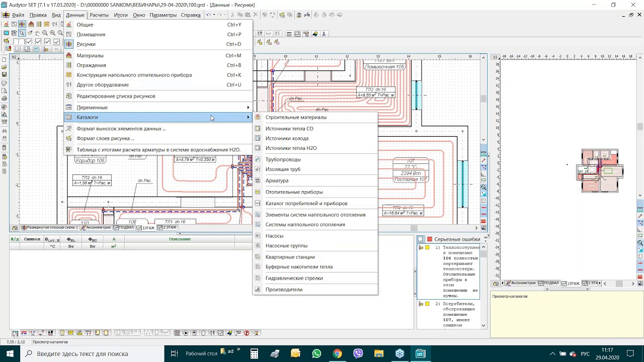Click the camera icon left of drawing tabs
The image size is (644, 362).
tap(15, 228)
